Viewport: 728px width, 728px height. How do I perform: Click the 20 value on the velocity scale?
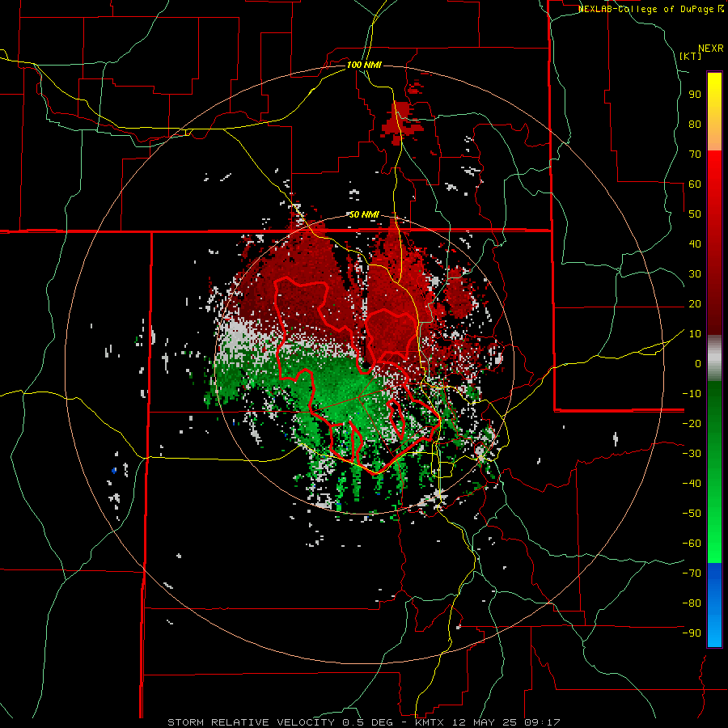pos(695,304)
